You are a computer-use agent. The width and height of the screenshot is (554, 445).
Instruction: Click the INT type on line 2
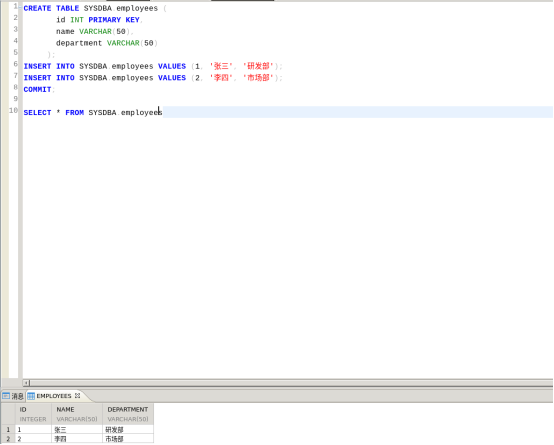(77, 20)
